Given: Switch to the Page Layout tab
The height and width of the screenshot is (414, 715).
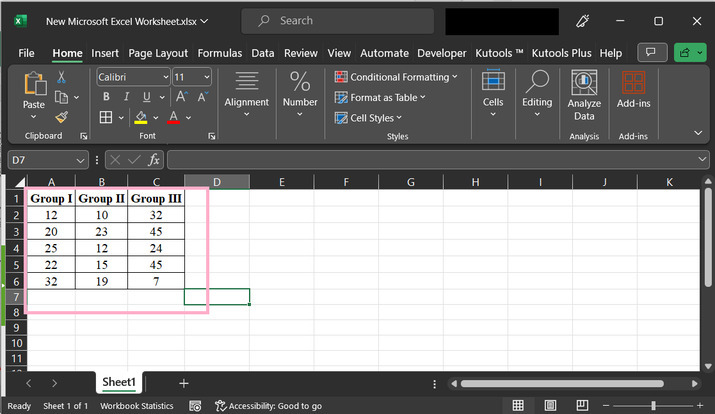Looking at the screenshot, I should (x=158, y=53).
